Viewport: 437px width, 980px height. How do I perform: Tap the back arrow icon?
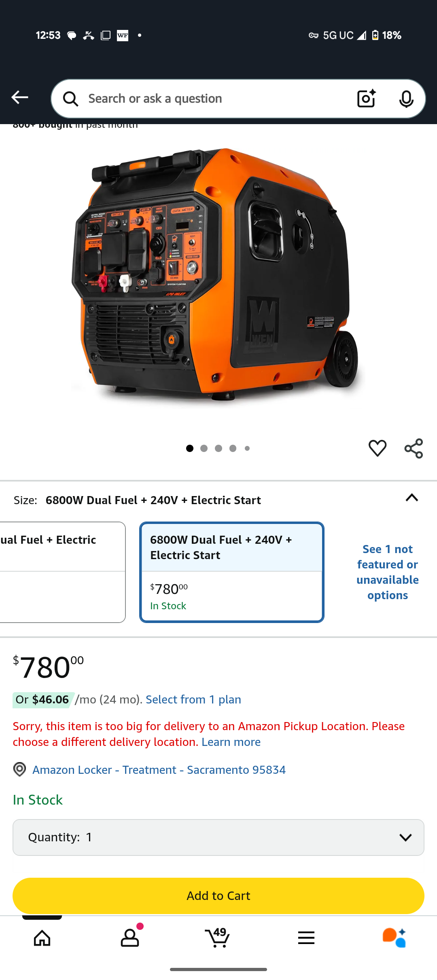pos(19,97)
